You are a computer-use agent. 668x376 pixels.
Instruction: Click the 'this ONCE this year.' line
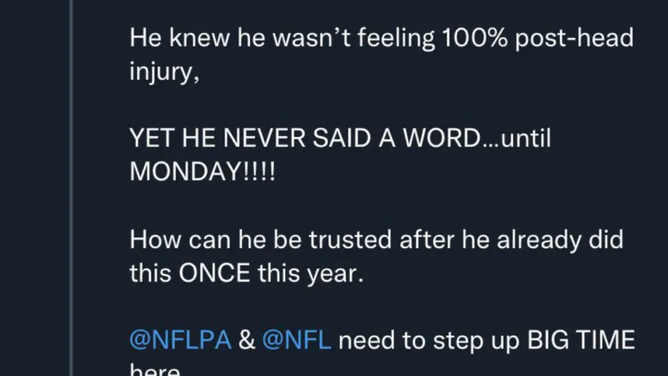tap(246, 273)
